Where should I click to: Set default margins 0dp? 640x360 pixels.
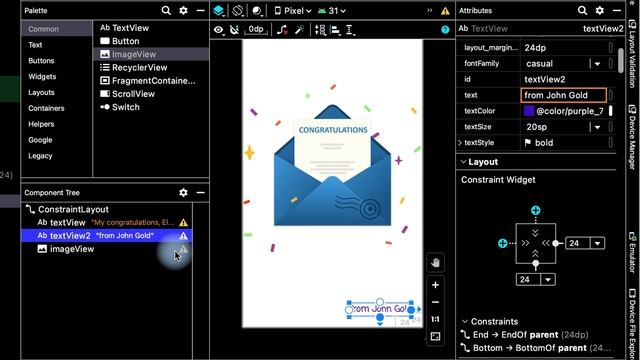256,29
